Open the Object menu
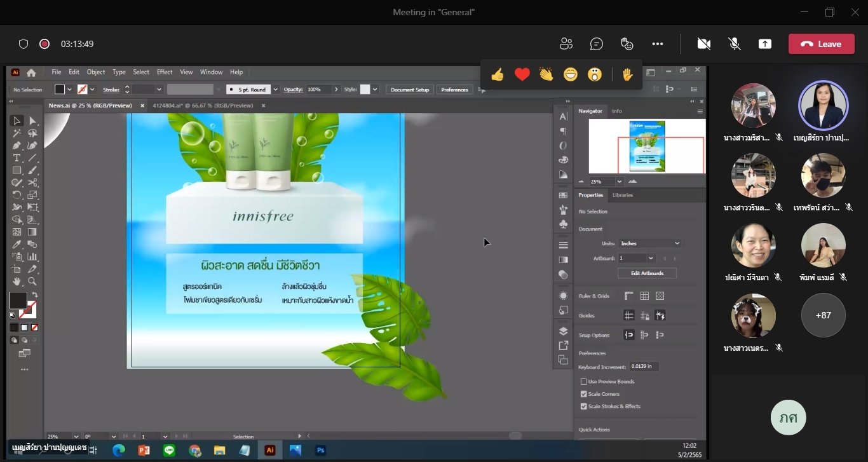The image size is (868, 462). pos(96,72)
